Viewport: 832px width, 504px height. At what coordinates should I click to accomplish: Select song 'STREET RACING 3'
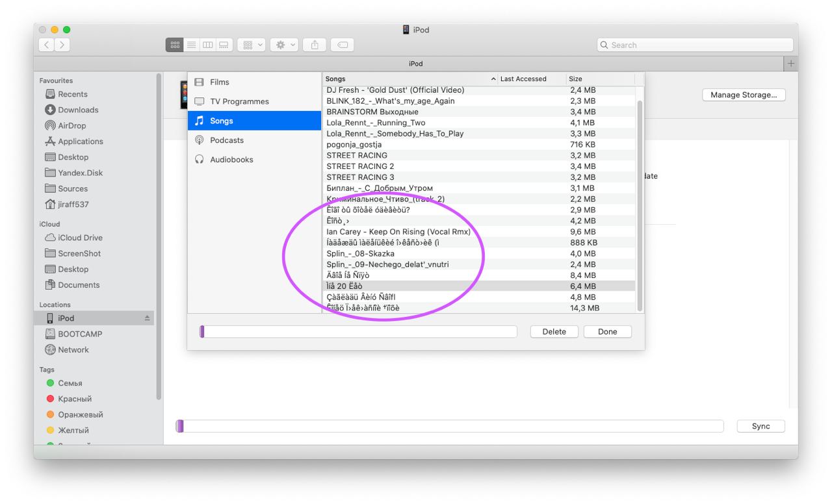[479, 177]
